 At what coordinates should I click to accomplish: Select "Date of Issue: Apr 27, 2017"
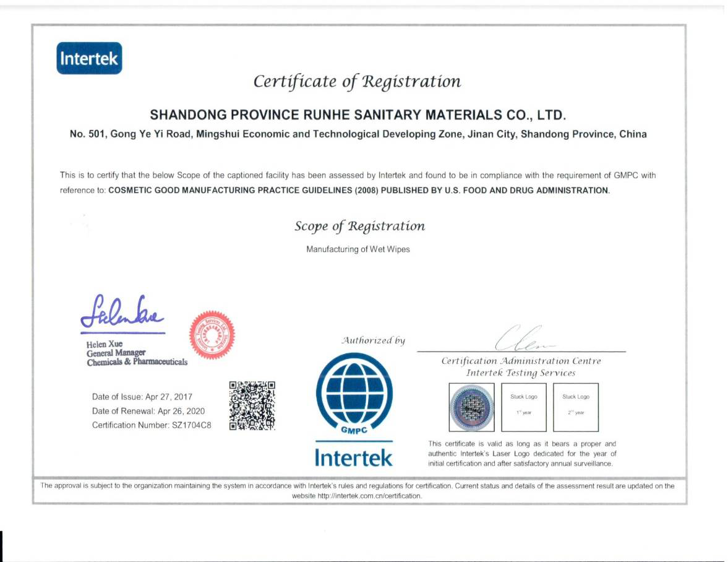pos(142,397)
